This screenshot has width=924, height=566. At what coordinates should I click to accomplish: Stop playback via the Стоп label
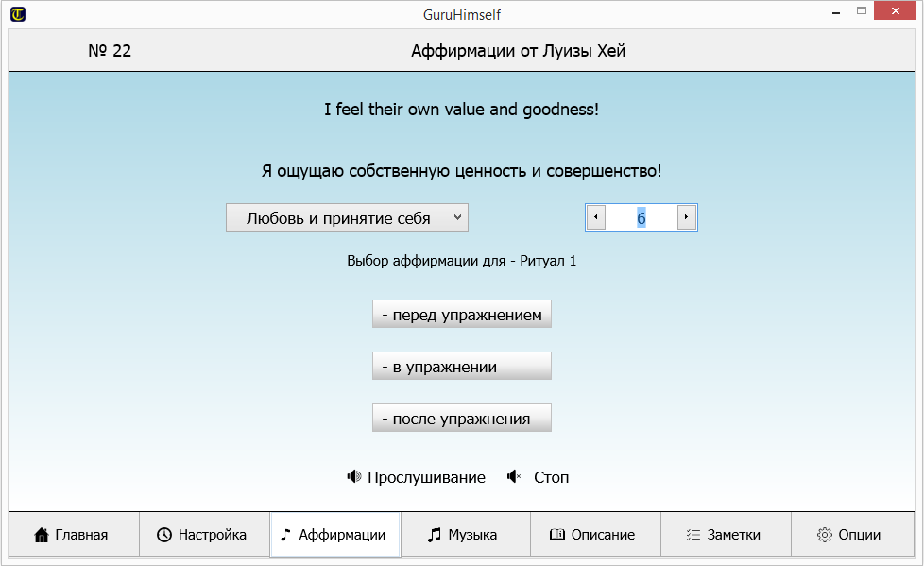(551, 477)
